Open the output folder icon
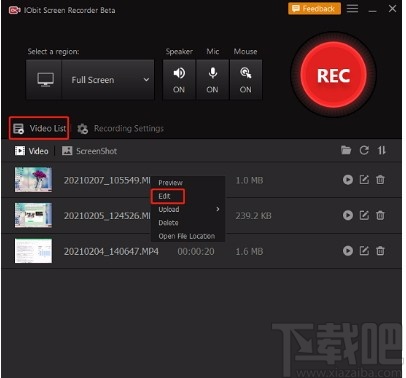This screenshot has width=406, height=378. tap(346, 150)
